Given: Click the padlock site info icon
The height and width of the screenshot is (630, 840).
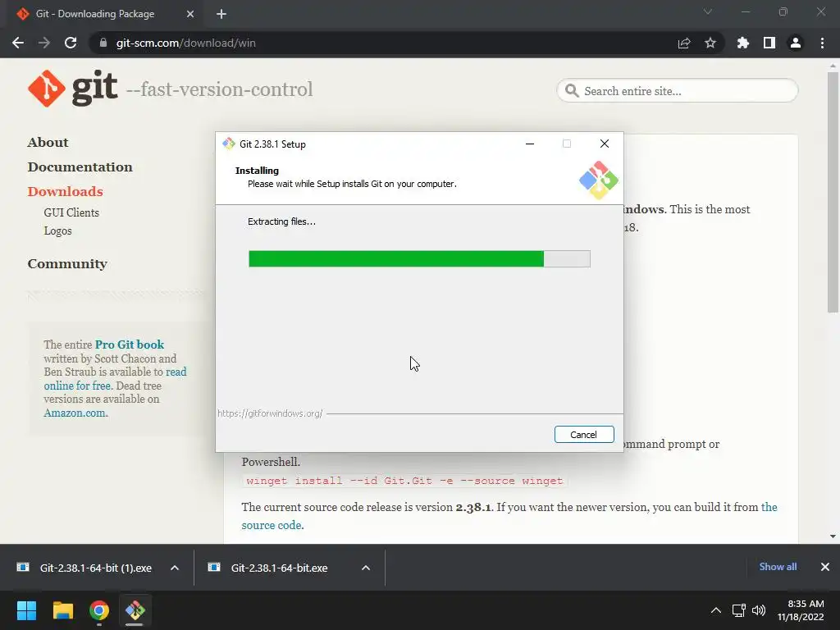Looking at the screenshot, I should coord(103,43).
